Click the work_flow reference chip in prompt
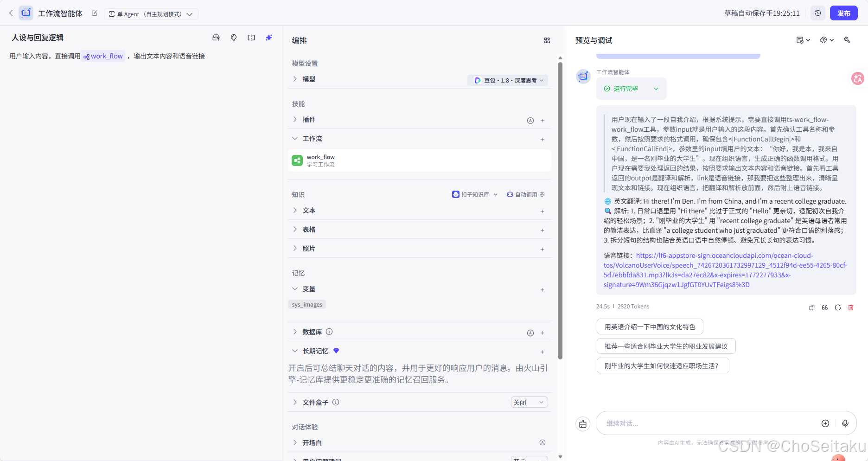The image size is (868, 461). 103,56
